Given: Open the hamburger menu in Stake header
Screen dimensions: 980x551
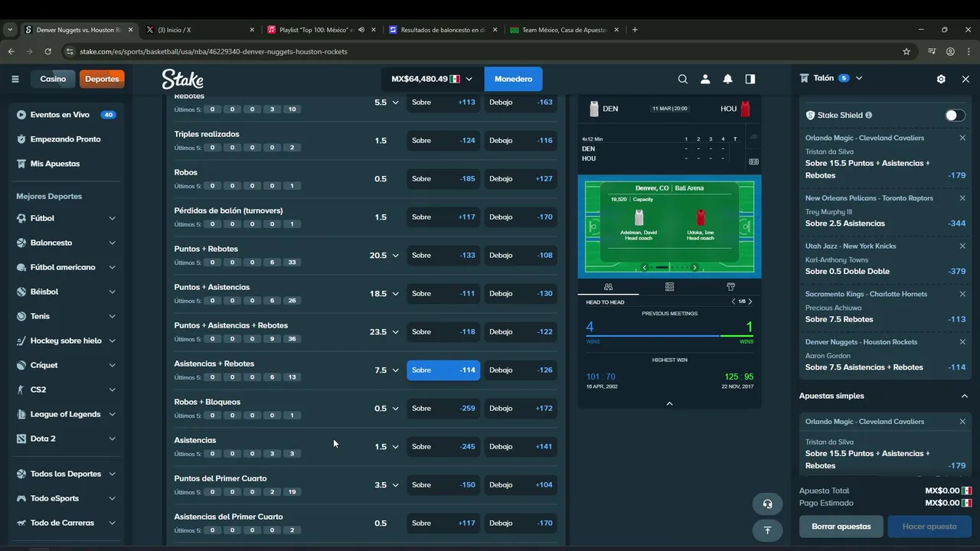Looking at the screenshot, I should pyautogui.click(x=15, y=79).
